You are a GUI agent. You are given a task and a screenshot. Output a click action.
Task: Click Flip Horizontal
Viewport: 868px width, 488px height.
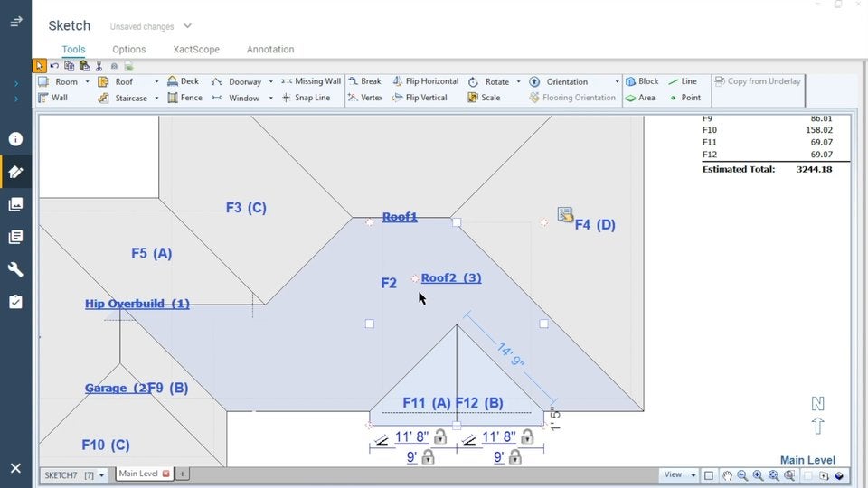426,81
